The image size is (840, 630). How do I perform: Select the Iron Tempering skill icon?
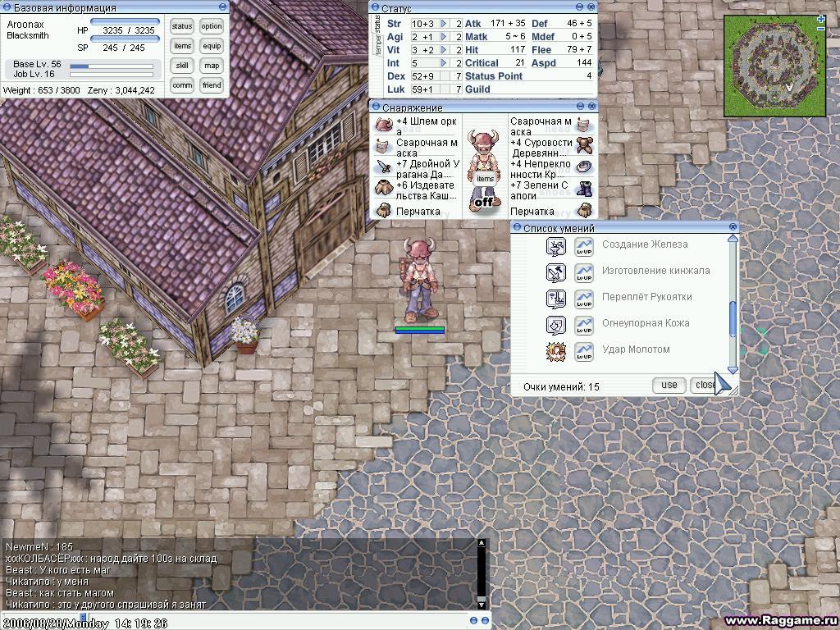pyautogui.click(x=556, y=246)
